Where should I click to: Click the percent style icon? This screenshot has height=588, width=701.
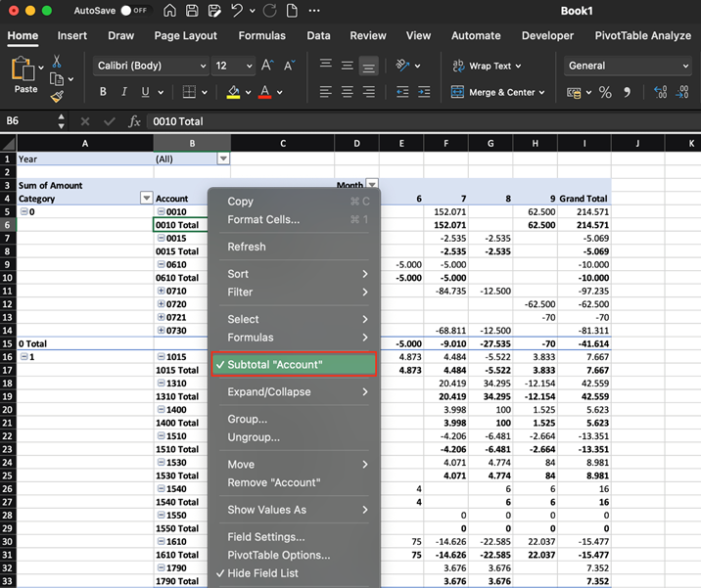[605, 92]
